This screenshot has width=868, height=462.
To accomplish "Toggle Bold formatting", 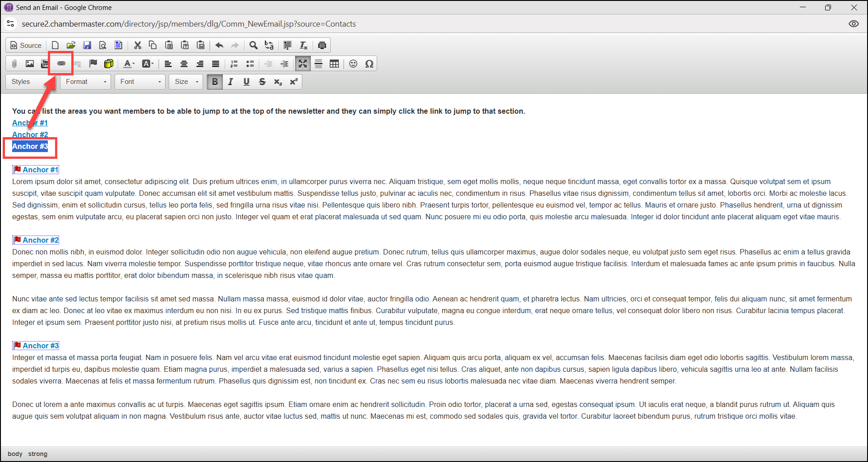I will tap(215, 82).
